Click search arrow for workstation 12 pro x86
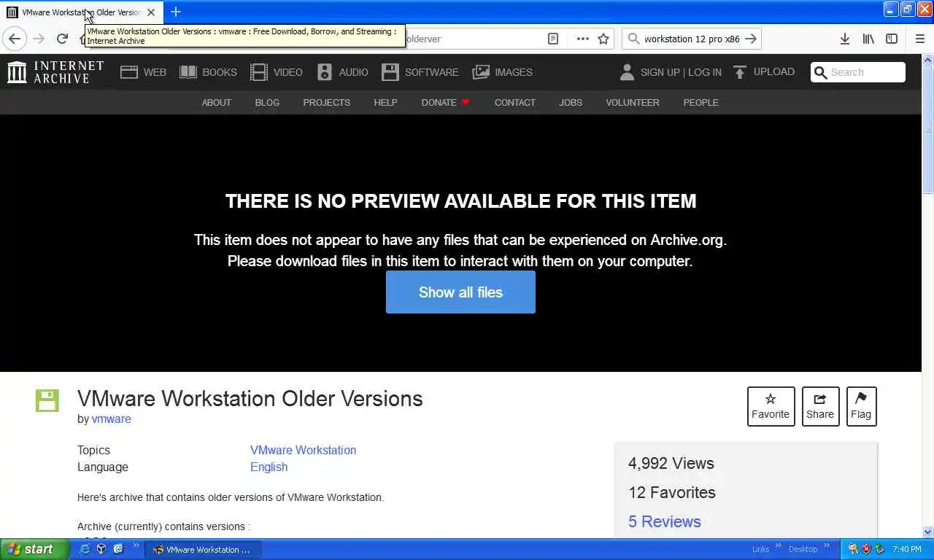Screen dimensions: 934x560 (x=751, y=39)
